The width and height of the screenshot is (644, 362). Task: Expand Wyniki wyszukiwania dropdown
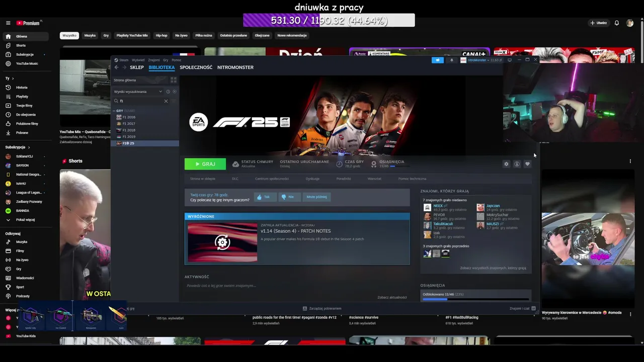click(138, 92)
